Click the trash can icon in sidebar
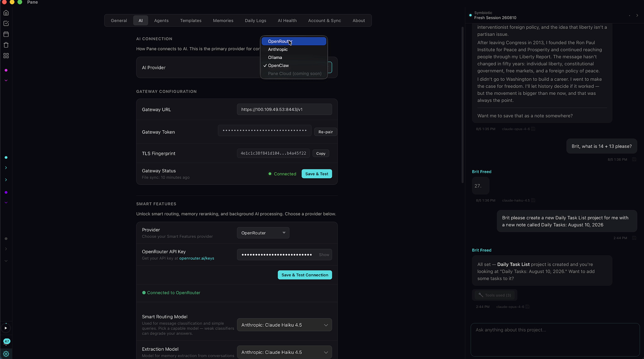The width and height of the screenshot is (644, 359). point(6,45)
